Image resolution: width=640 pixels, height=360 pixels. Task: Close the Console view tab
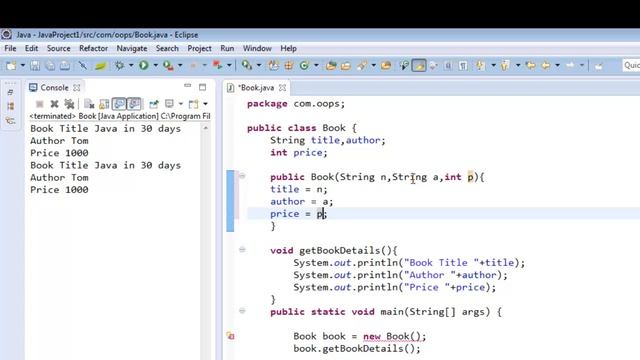tap(77, 88)
